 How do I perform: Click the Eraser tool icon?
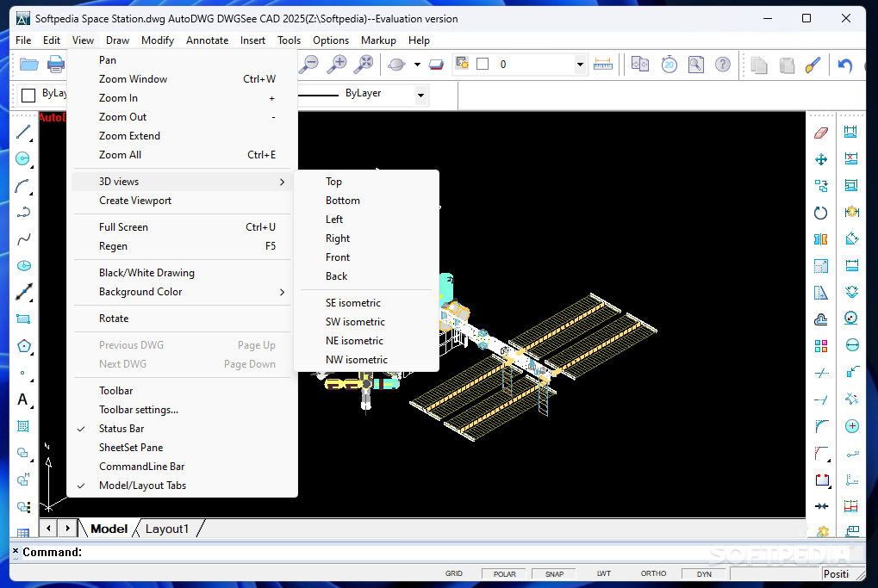click(820, 133)
